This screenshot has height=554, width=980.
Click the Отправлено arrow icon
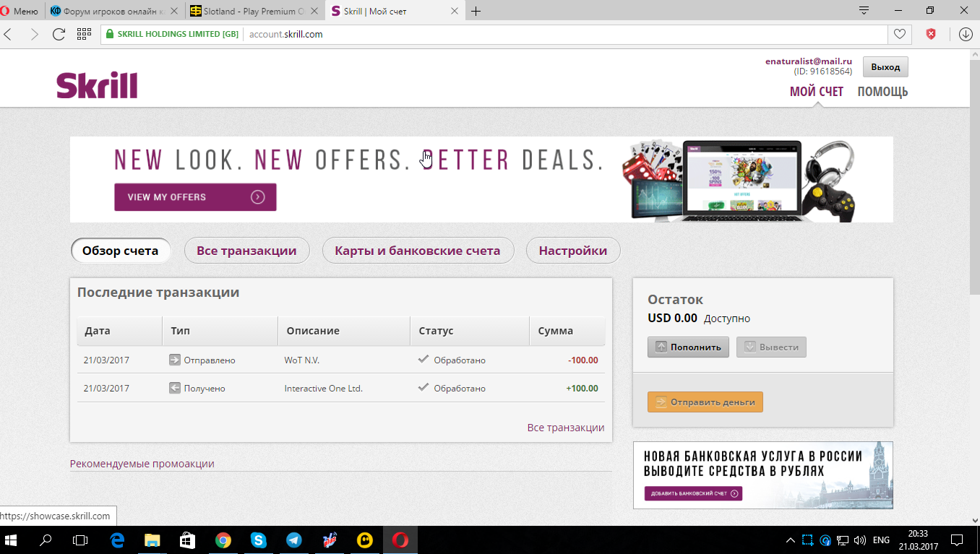(175, 360)
